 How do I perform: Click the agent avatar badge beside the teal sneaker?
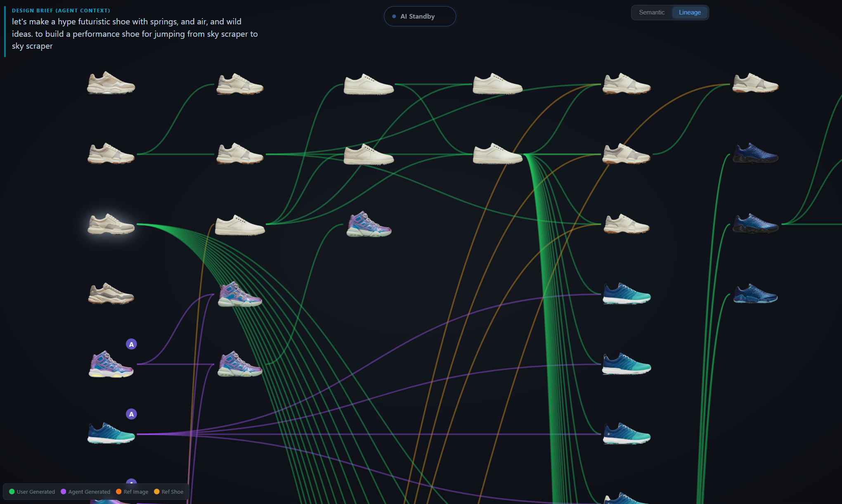131,414
